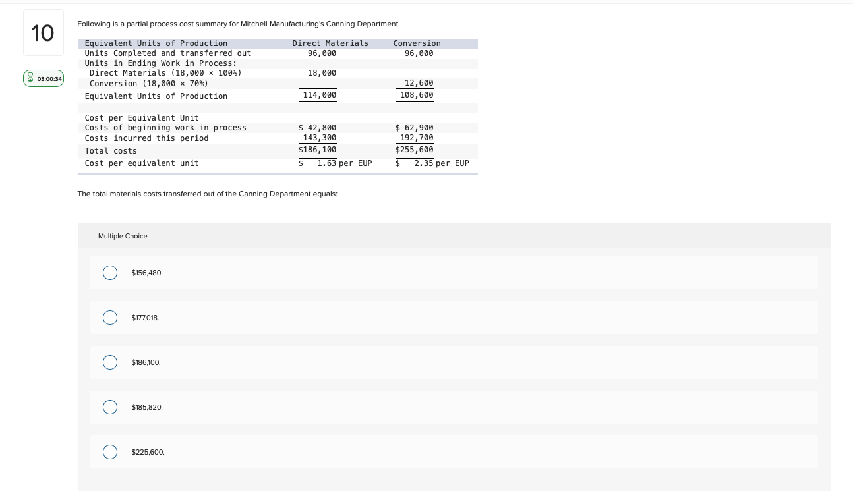
Task: Click the Direct Materials column header
Action: [x=330, y=43]
